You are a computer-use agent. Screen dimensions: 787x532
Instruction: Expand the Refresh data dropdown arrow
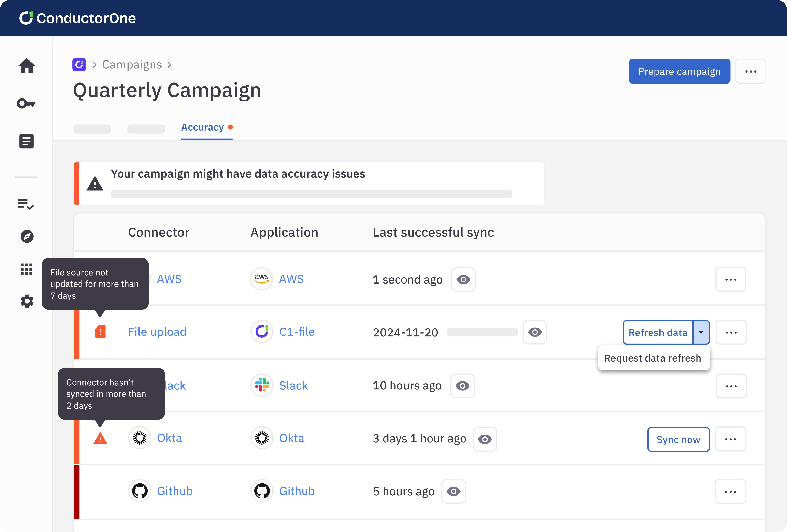pos(701,332)
